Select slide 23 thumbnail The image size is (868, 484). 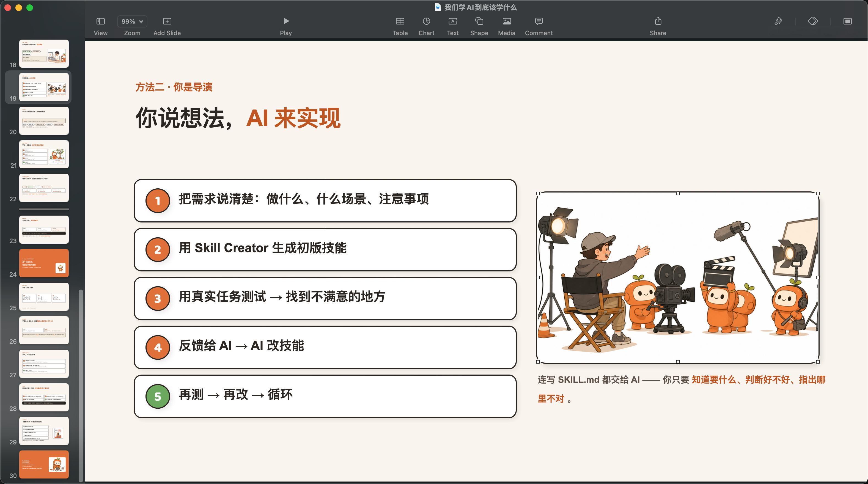44,229
